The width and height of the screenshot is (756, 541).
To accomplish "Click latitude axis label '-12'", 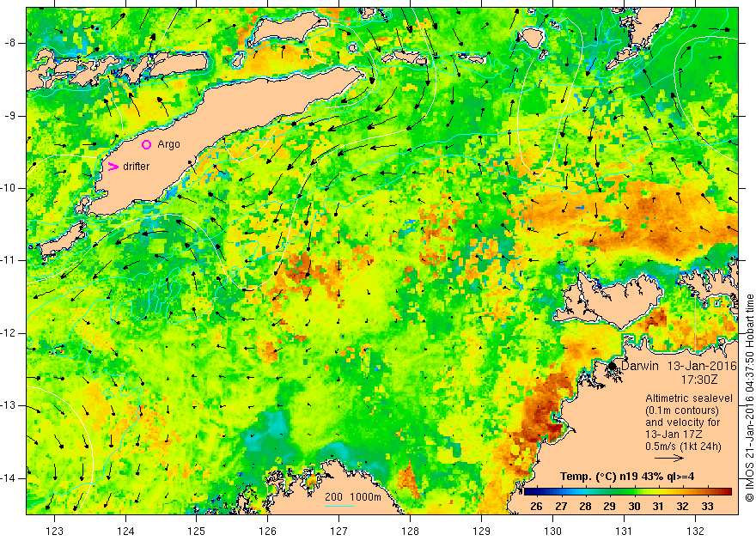I will tap(7, 333).
